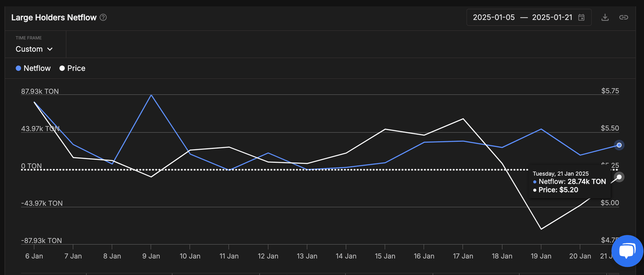The height and width of the screenshot is (275, 644).
Task: Open the Custom time frame dropdown
Action: 34,49
